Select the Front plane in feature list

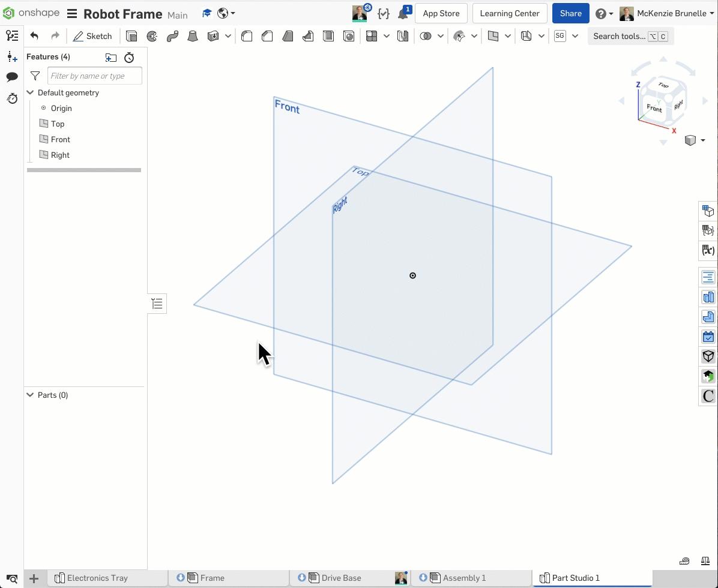click(61, 139)
